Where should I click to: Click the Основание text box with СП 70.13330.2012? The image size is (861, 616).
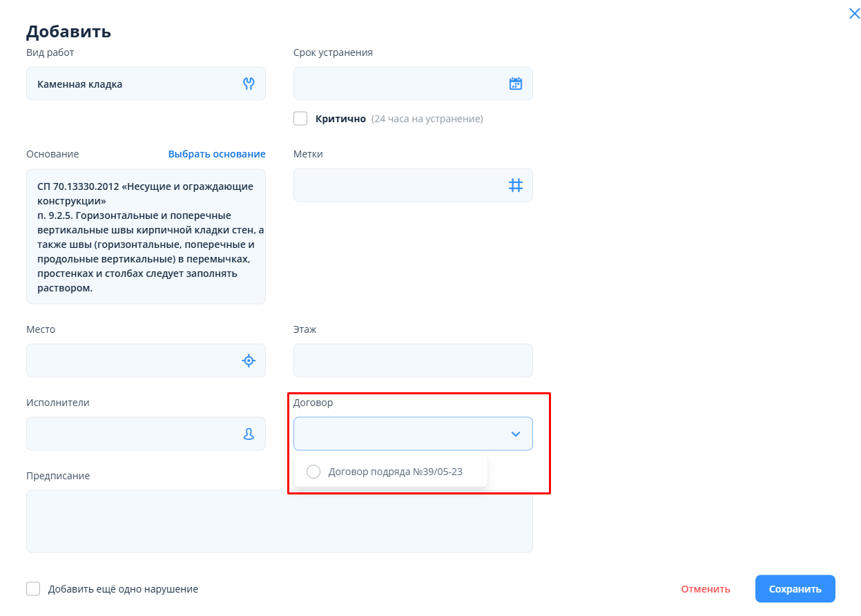[x=145, y=236]
